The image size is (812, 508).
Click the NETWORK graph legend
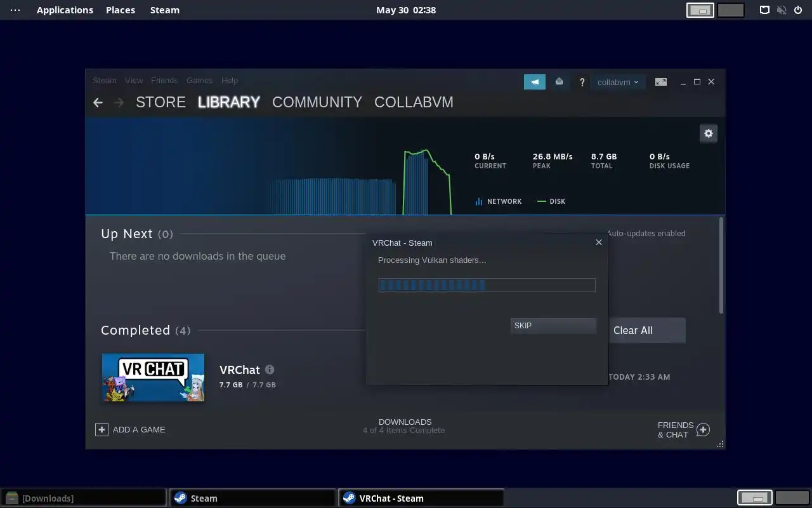(498, 201)
